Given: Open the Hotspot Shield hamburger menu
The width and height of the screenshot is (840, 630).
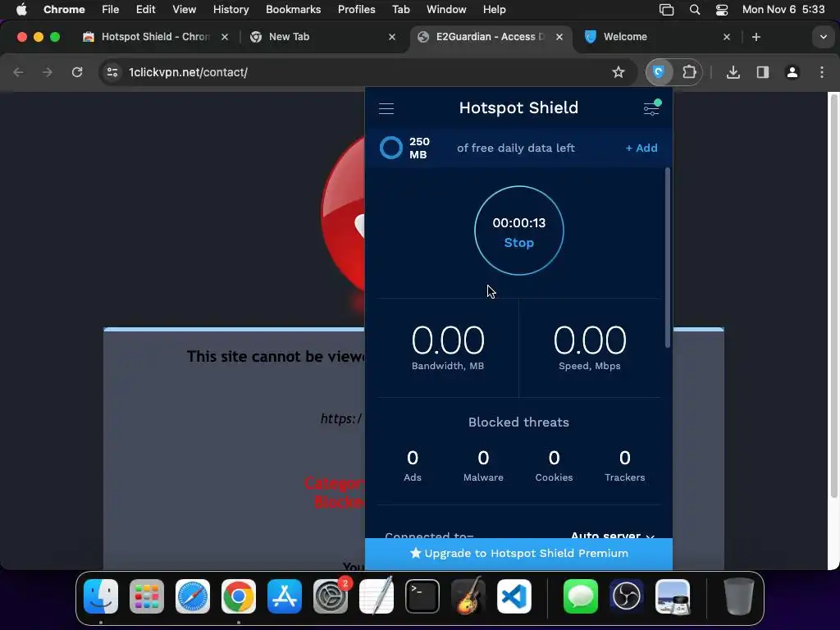Looking at the screenshot, I should pos(386,108).
